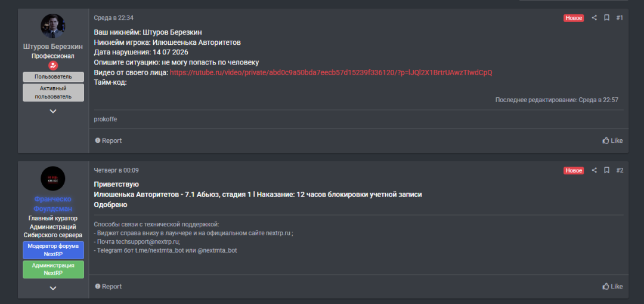644x304 pixels.
Task: Open Франческо Фоулдсман username profile link
Action: point(53,204)
